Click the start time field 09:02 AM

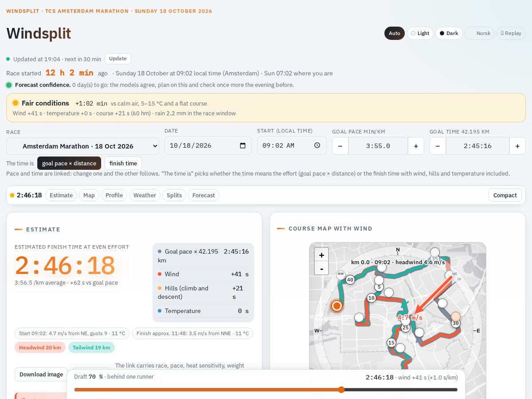point(292,145)
